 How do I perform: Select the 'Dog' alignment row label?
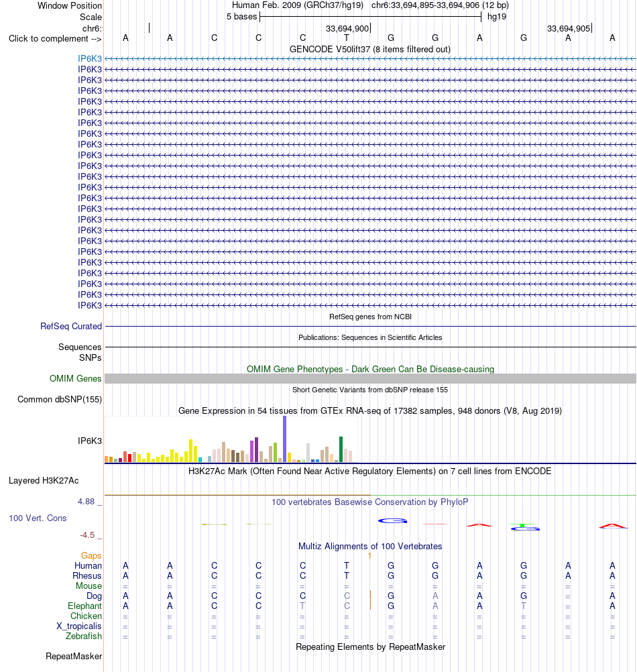[95, 596]
